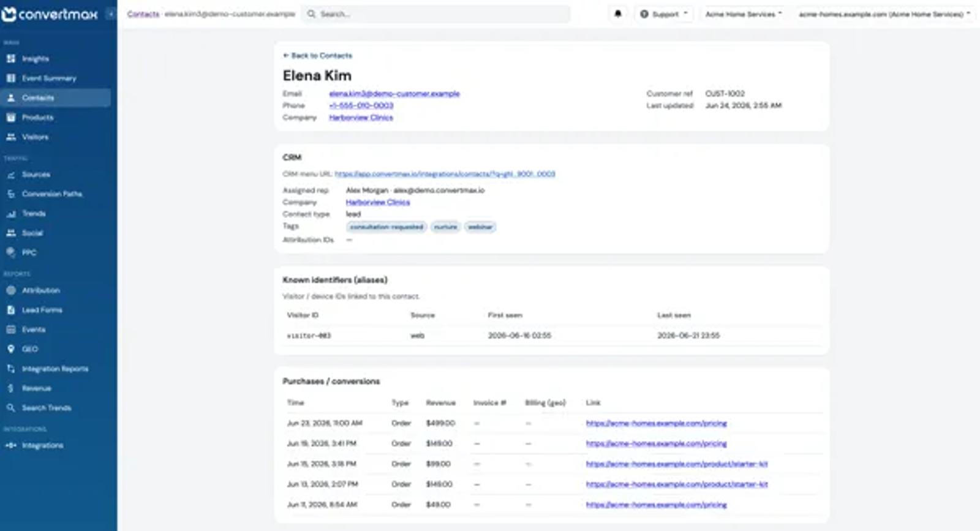This screenshot has height=531, width=980.
Task: Click the Sources icon under Traffic
Action: [10, 175]
